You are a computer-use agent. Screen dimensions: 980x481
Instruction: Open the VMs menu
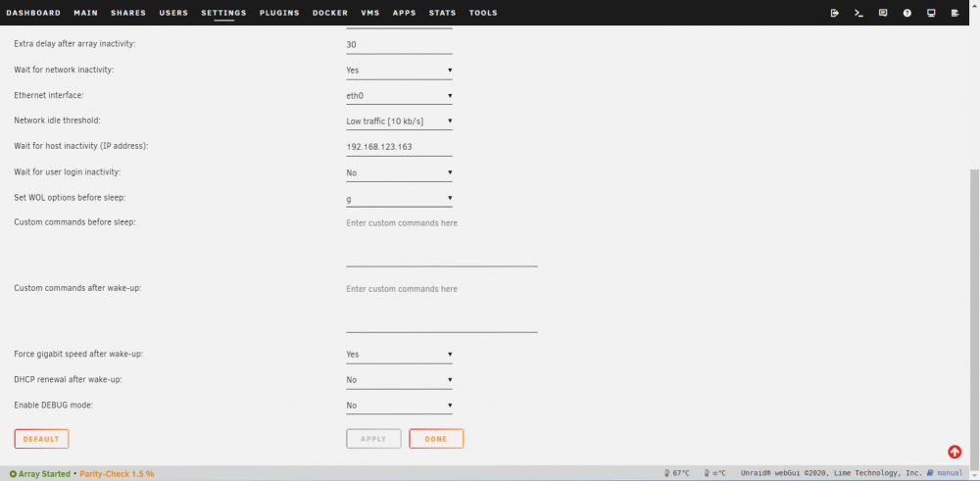[x=370, y=13]
